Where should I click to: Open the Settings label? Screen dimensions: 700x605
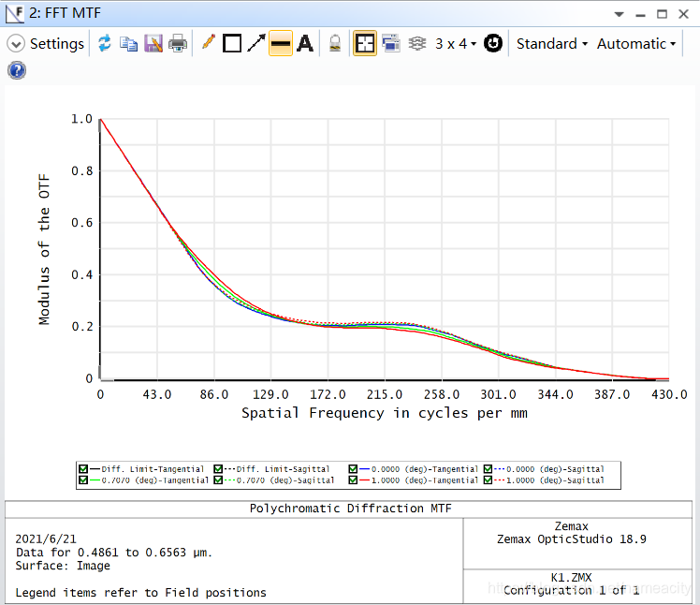click(x=57, y=44)
